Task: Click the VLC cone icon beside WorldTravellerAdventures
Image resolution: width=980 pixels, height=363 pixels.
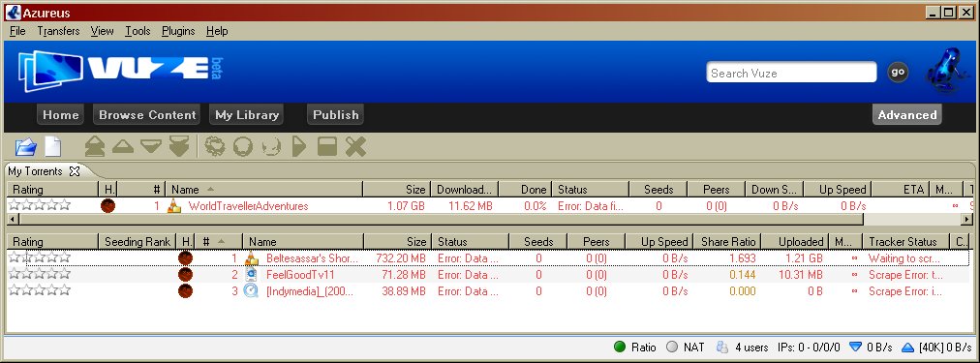Action: pyautogui.click(x=173, y=205)
